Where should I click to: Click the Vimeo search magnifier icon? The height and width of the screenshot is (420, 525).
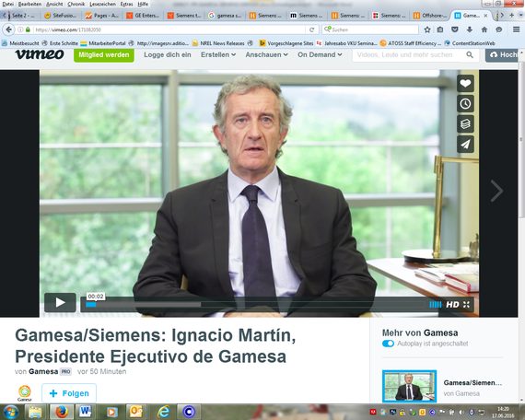(470, 55)
